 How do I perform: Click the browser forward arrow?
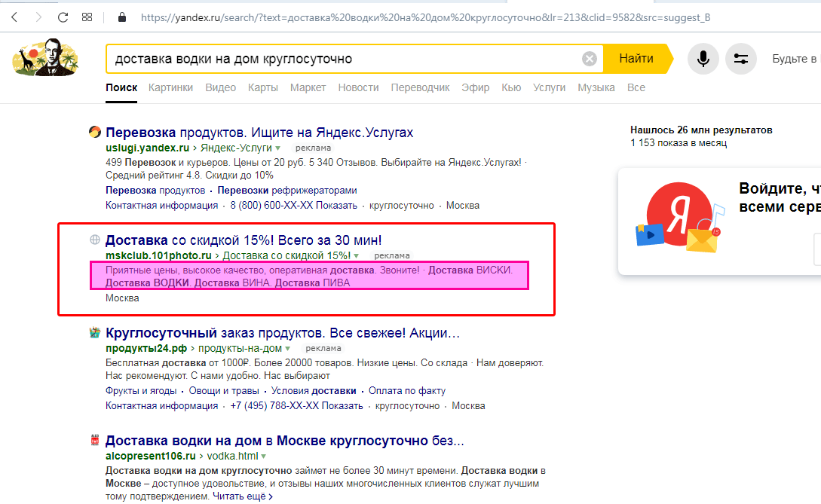pos(38,17)
